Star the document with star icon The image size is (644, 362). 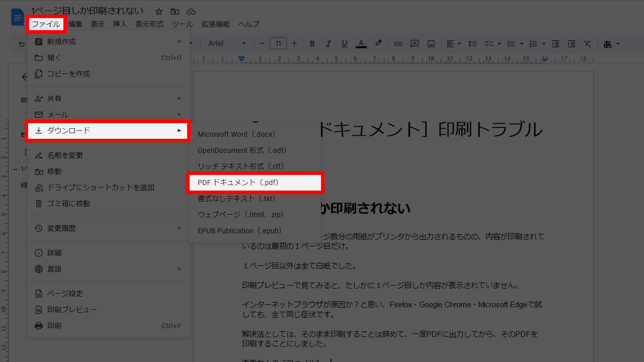pos(159,11)
